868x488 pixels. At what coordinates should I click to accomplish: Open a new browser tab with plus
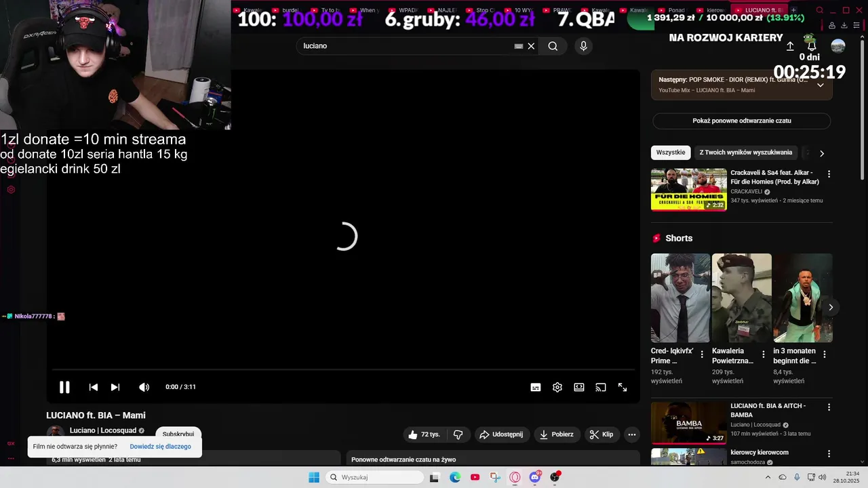(x=793, y=10)
